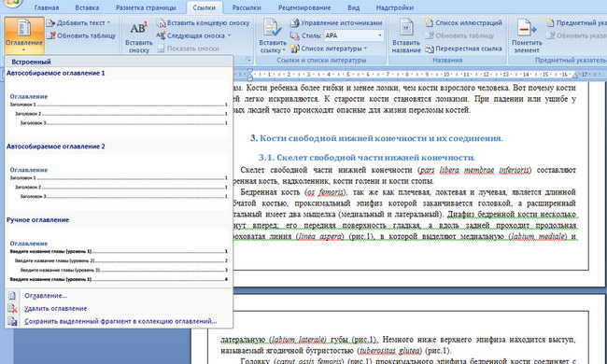Viewport: 607px width, 364px height.
Task: Expand the Вставить ссылку dropdown arrow
Action: tap(284, 50)
